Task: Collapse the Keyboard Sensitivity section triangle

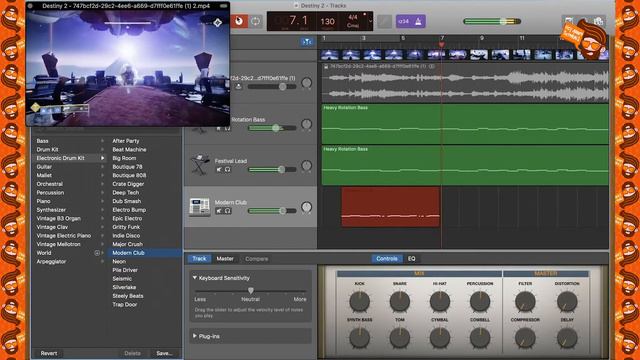Action: [x=194, y=278]
